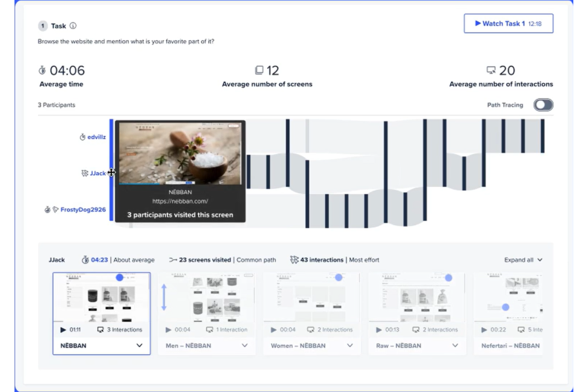Click the 23 screens visited label
Viewport: 588px width, 392px height.
205,260
